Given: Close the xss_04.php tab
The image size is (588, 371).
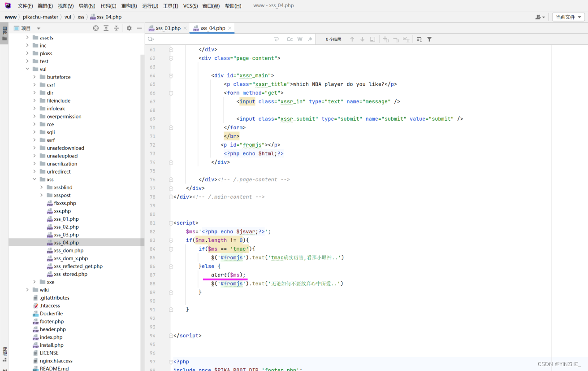Looking at the screenshot, I should point(230,28).
